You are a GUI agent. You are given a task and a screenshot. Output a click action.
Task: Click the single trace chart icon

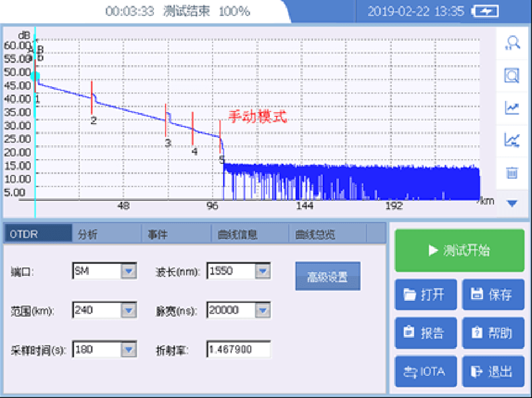[511, 108]
